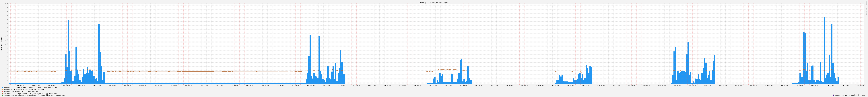Click the red link congestion legend swatch
The width and height of the screenshot is (868, 97).
[3, 91]
